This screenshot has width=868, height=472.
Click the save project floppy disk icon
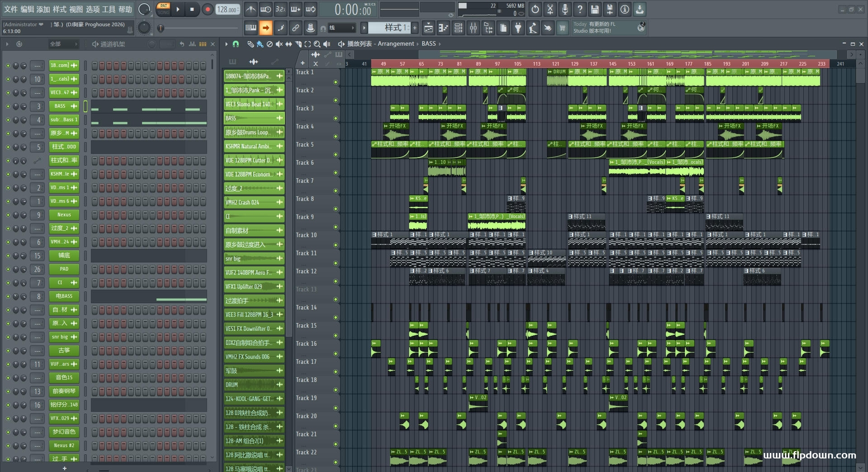[x=594, y=9]
